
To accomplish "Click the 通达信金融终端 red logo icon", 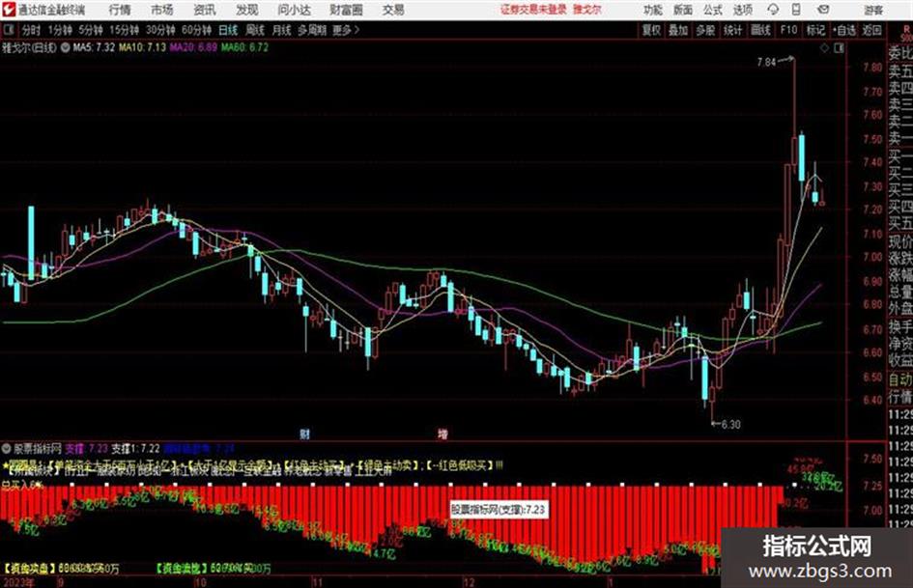I will 8,10.
